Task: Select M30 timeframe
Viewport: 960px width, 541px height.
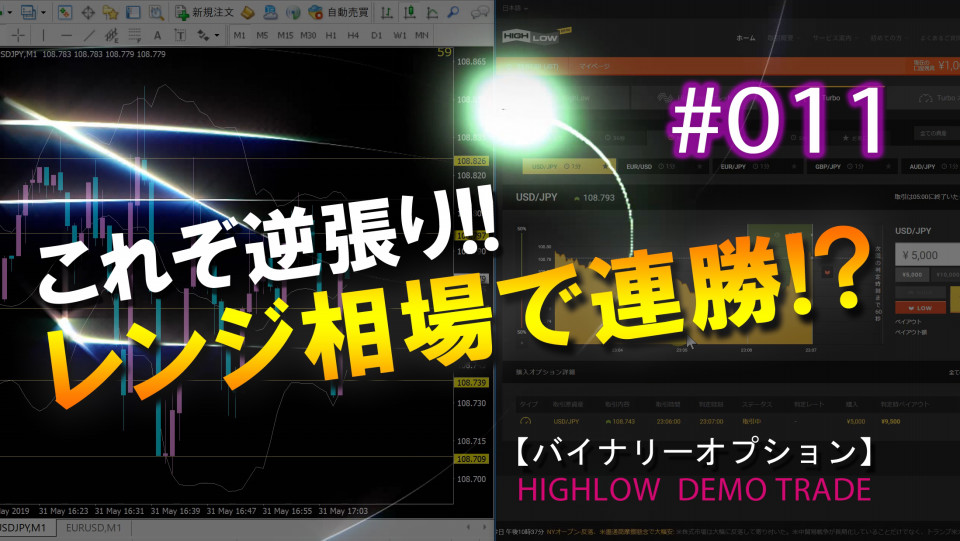Action: (x=308, y=35)
